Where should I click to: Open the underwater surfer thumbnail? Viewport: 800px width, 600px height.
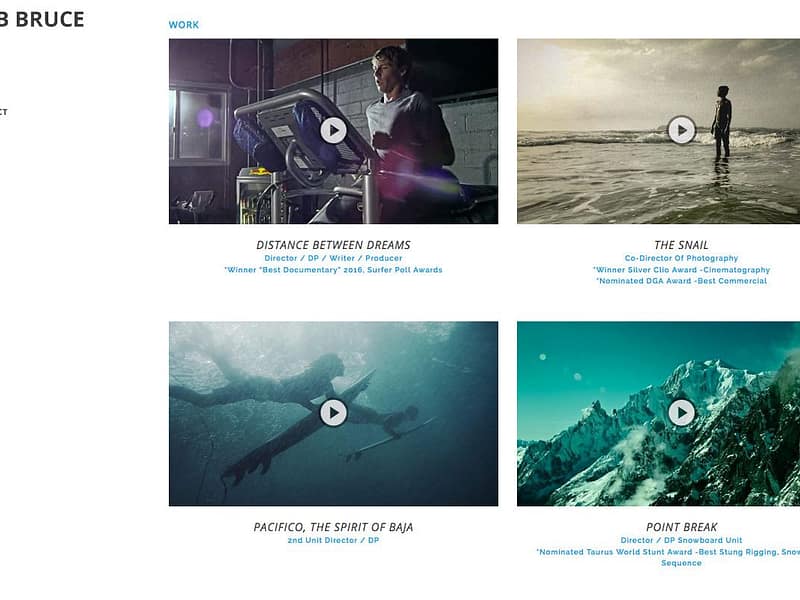(x=333, y=413)
